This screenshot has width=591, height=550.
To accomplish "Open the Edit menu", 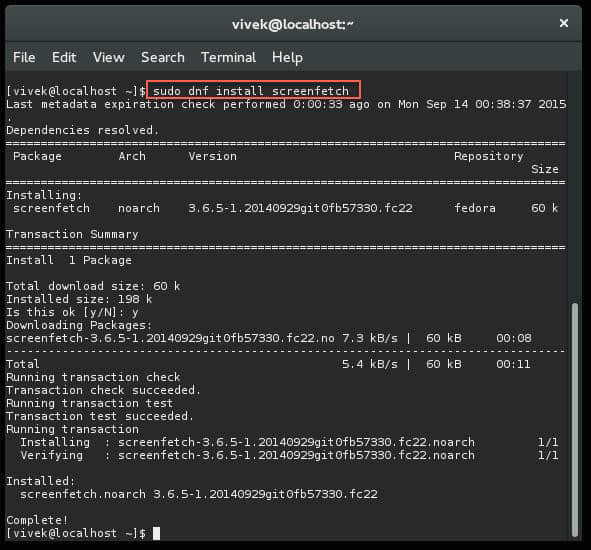I will [x=64, y=57].
